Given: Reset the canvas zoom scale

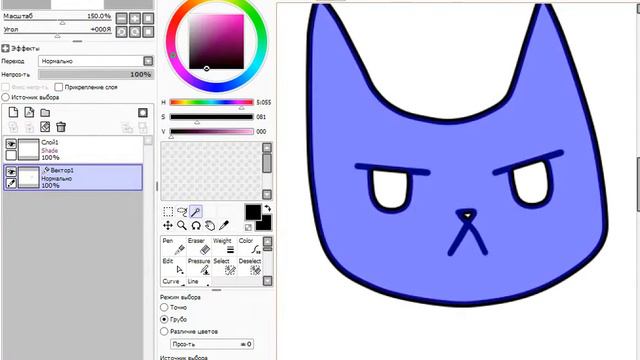Looking at the screenshot, I should (x=148, y=18).
